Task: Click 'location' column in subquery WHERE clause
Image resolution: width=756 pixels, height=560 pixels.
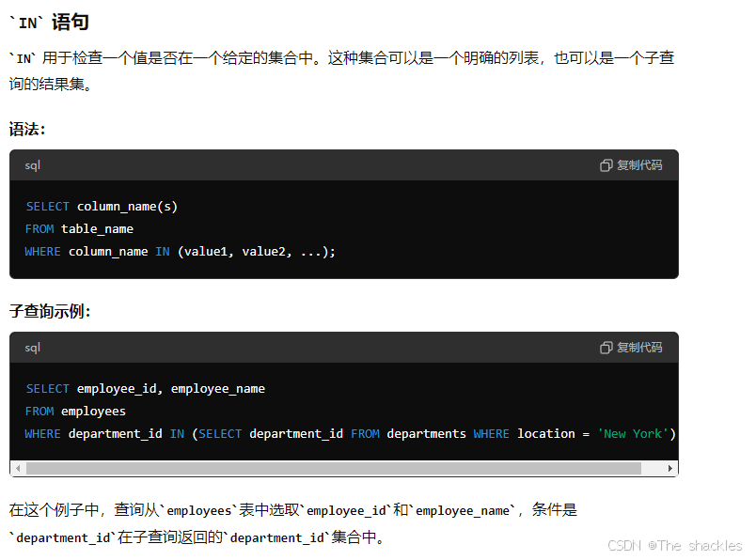Action: (545, 434)
